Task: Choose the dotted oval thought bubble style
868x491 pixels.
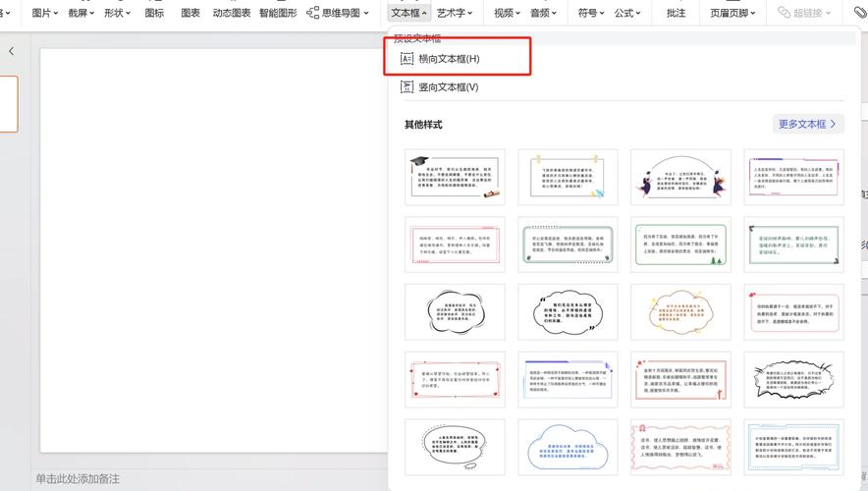Action: click(455, 447)
